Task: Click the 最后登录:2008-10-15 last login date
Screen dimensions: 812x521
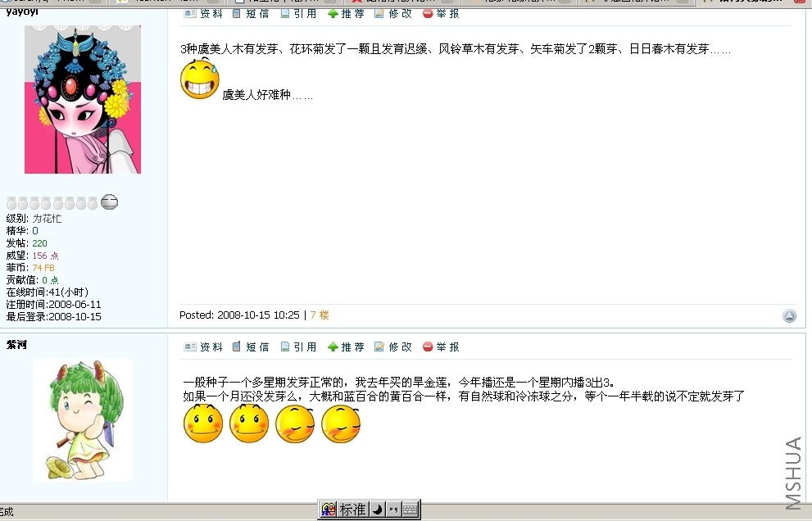Action: pyautogui.click(x=54, y=316)
